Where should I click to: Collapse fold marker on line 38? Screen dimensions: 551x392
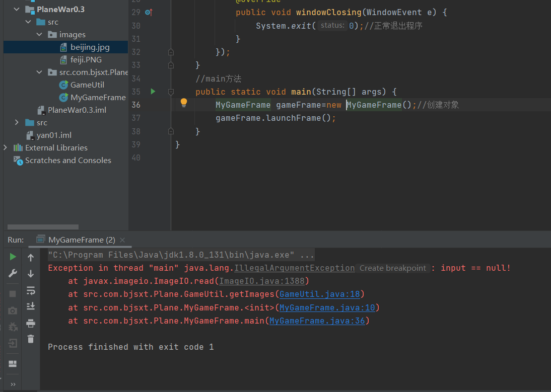coord(171,132)
